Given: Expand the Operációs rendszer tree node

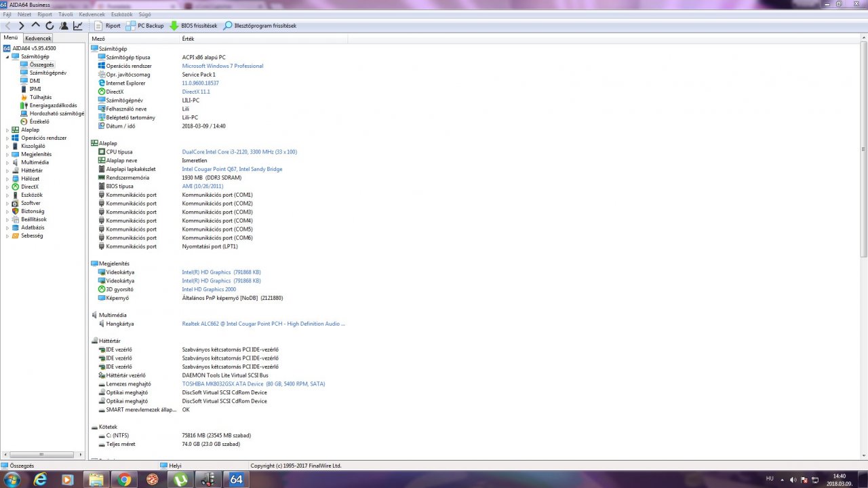Looking at the screenshot, I should [x=7, y=138].
